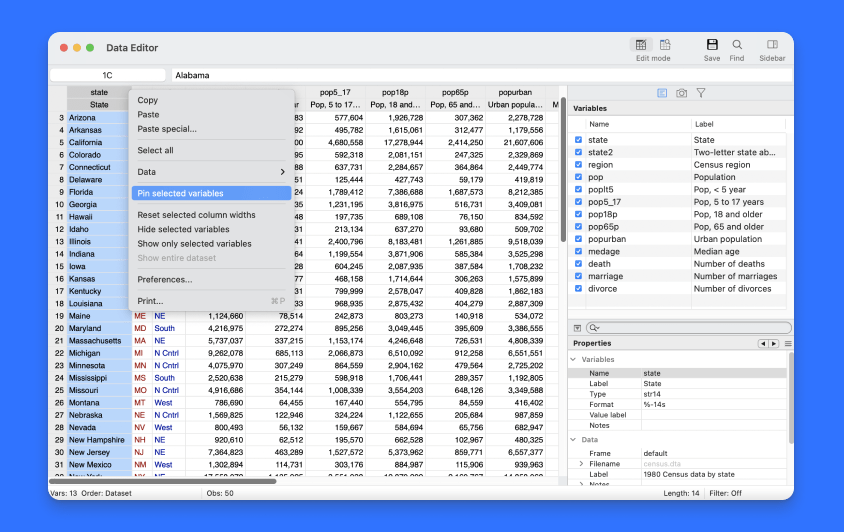Select the Michigan cell
Screen dimensions: 844x532
pos(99,353)
